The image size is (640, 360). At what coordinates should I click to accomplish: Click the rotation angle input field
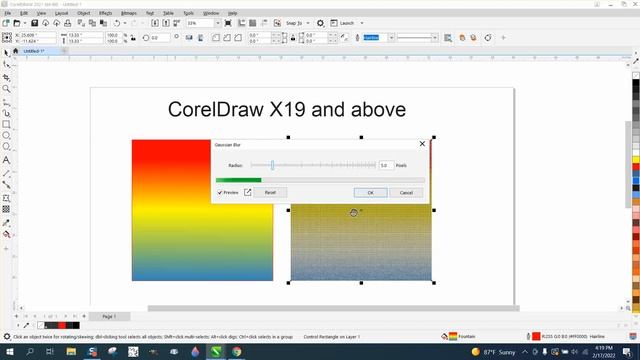tap(160, 38)
